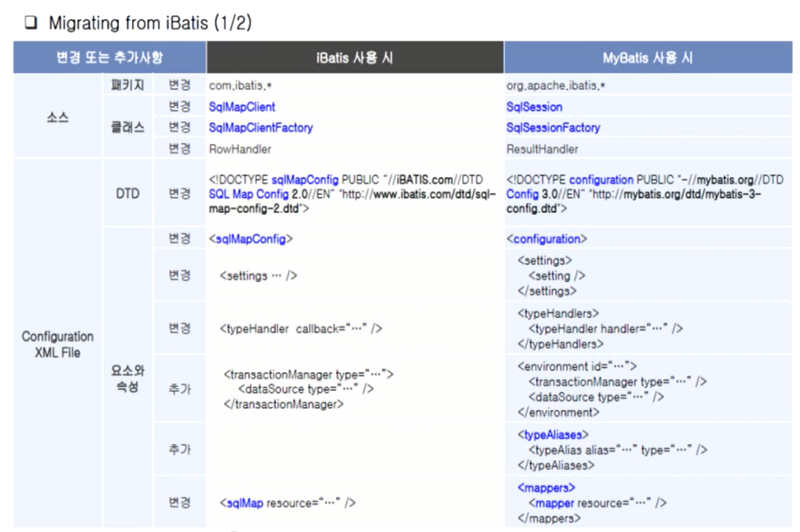Click the MyBatis DOCTYPE configuration declaration

click(x=645, y=194)
